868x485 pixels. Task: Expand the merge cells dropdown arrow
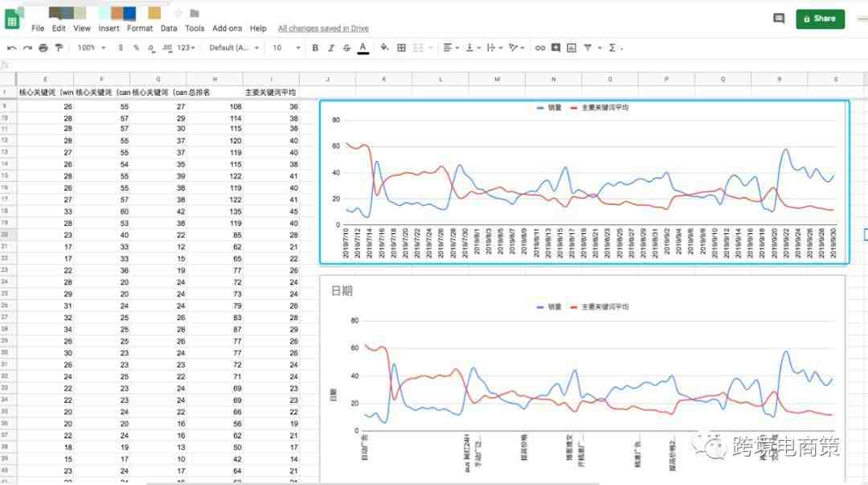tap(430, 48)
